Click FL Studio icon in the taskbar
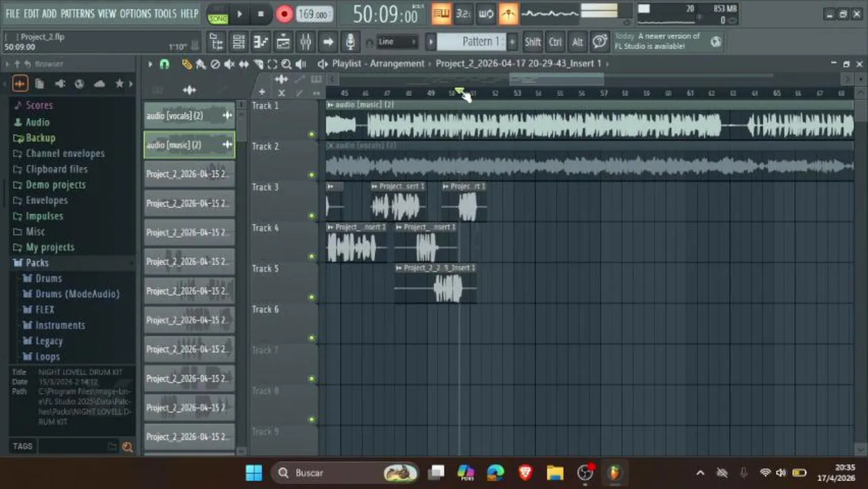 tap(615, 473)
